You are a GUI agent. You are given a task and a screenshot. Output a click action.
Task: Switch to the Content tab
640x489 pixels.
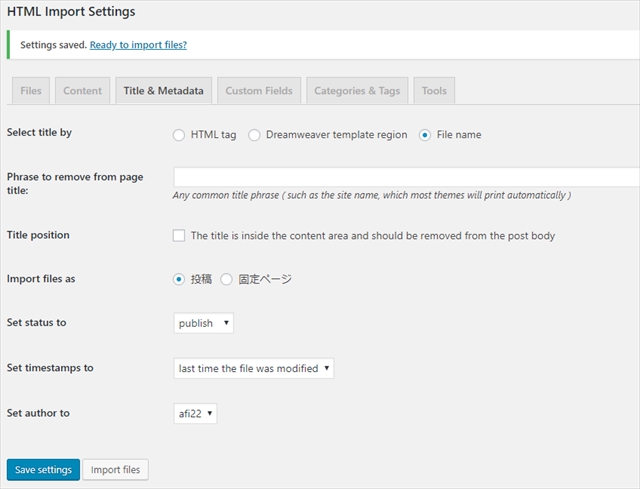tap(82, 91)
